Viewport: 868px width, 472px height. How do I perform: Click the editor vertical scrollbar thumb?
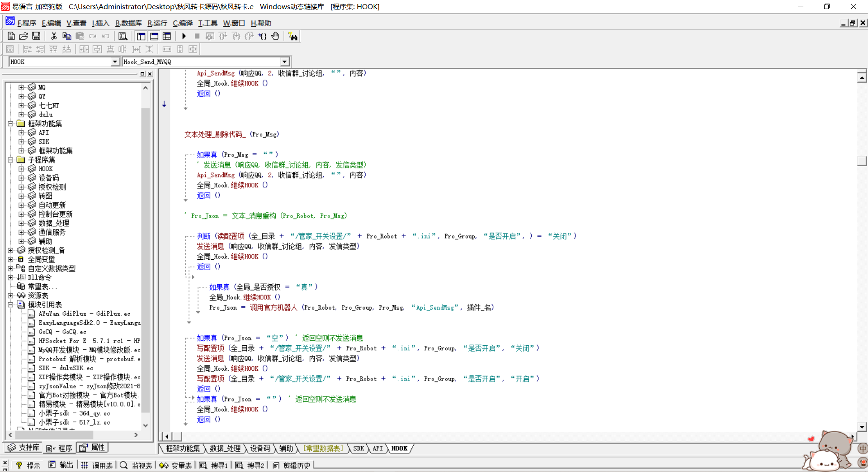[862, 161]
